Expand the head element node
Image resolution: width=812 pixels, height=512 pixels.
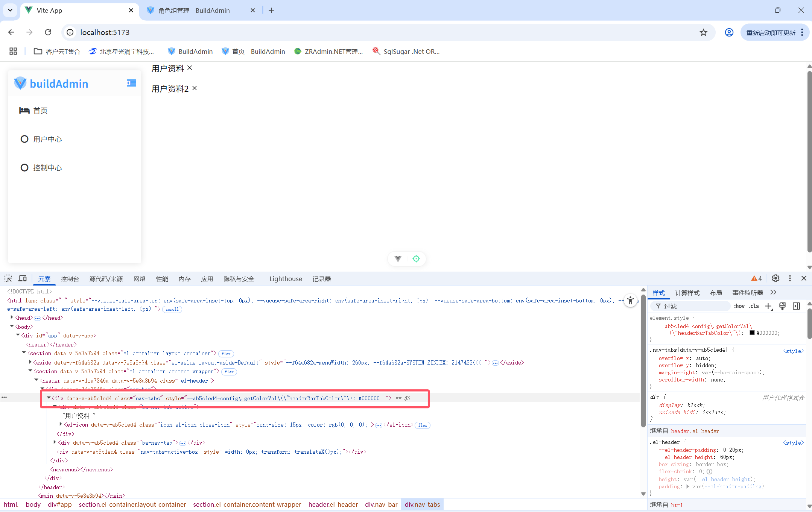point(12,318)
